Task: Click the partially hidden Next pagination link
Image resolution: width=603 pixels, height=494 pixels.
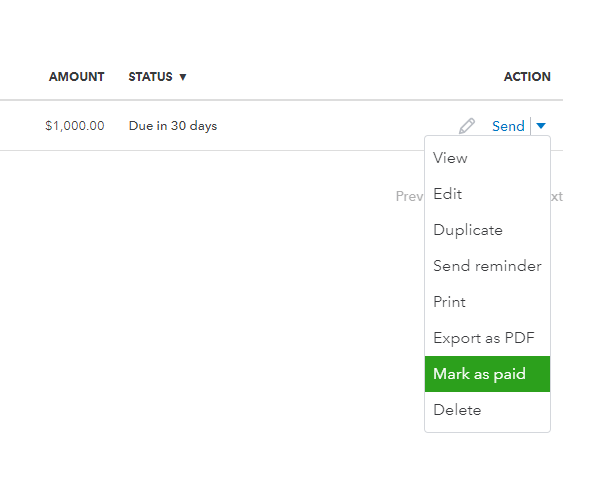Action: tap(556, 197)
